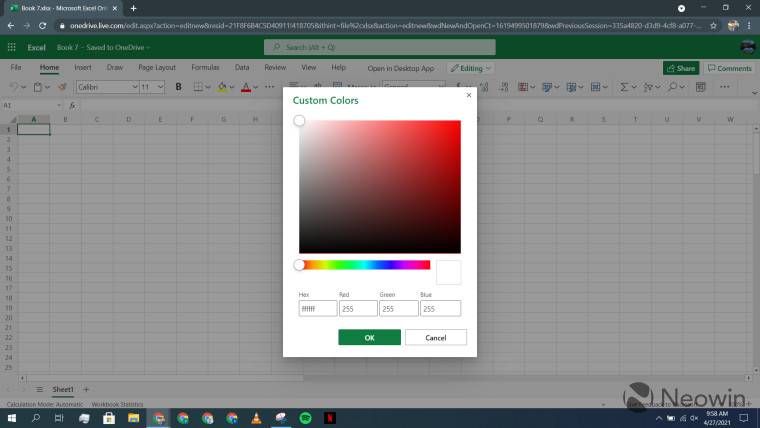Click the green Share button
Screen dimensions: 760x428
pyautogui.click(x=681, y=68)
